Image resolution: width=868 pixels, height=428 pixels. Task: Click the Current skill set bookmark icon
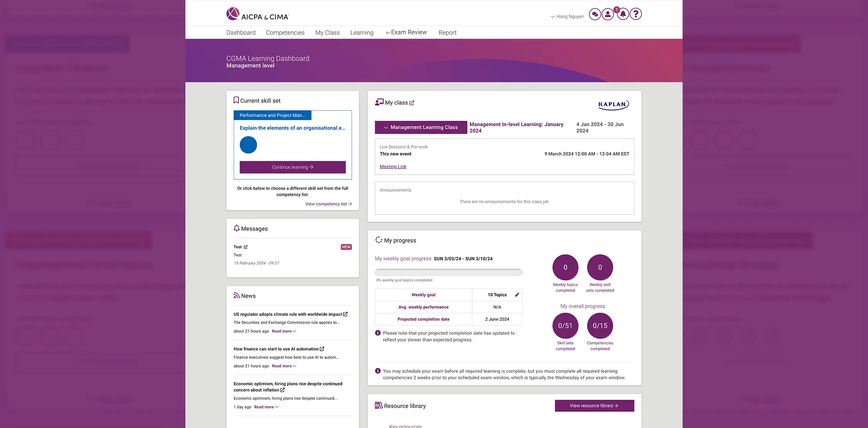(x=236, y=100)
